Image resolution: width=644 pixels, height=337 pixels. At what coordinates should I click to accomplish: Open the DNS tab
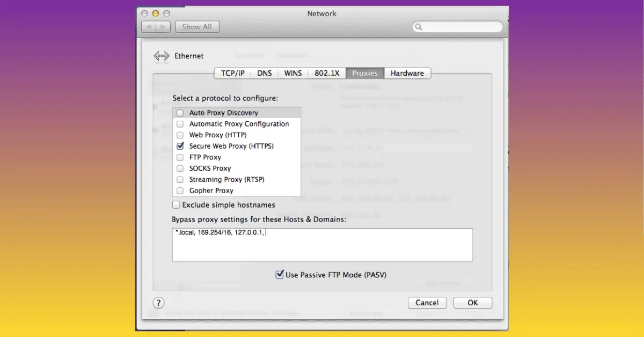coord(264,73)
